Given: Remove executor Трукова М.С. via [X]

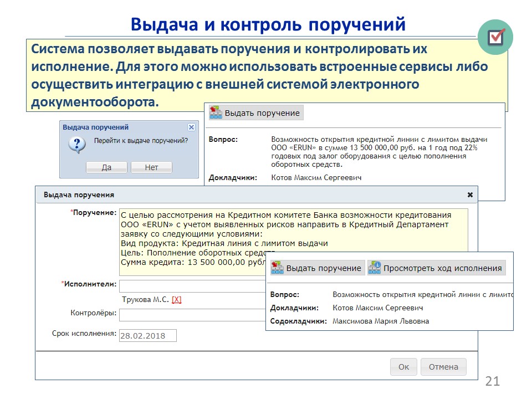Looking at the screenshot, I should click(176, 300).
